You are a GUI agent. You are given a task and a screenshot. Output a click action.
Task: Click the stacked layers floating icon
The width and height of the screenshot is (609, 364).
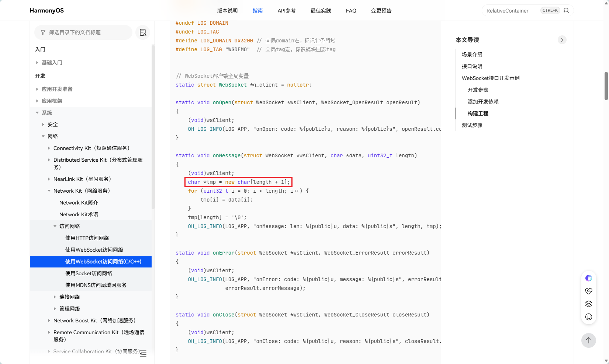point(588,304)
